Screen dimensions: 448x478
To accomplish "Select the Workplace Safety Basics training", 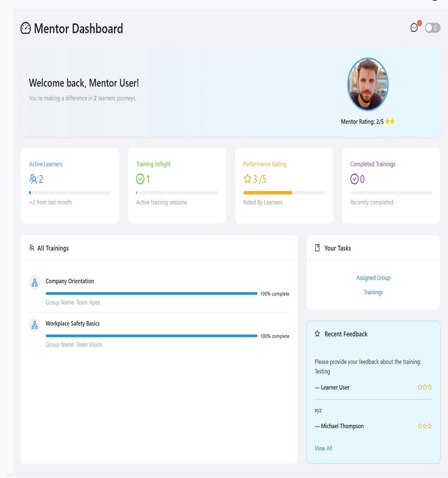I will pos(73,323).
